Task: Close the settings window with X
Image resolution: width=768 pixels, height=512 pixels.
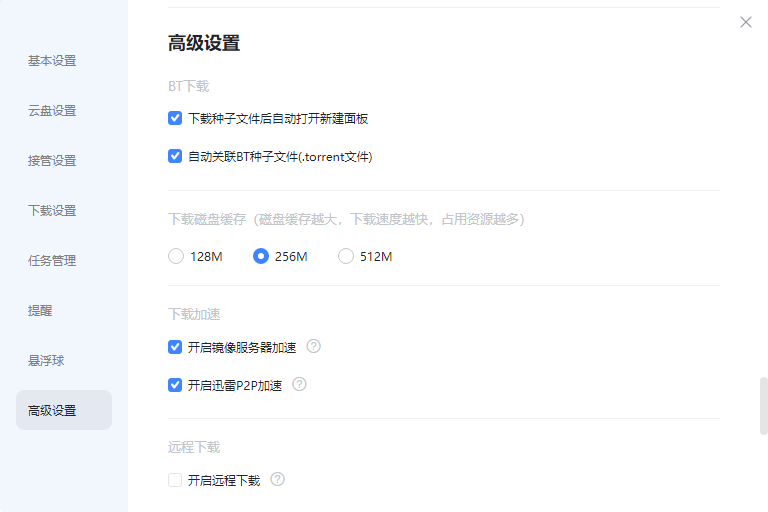Action: [745, 22]
